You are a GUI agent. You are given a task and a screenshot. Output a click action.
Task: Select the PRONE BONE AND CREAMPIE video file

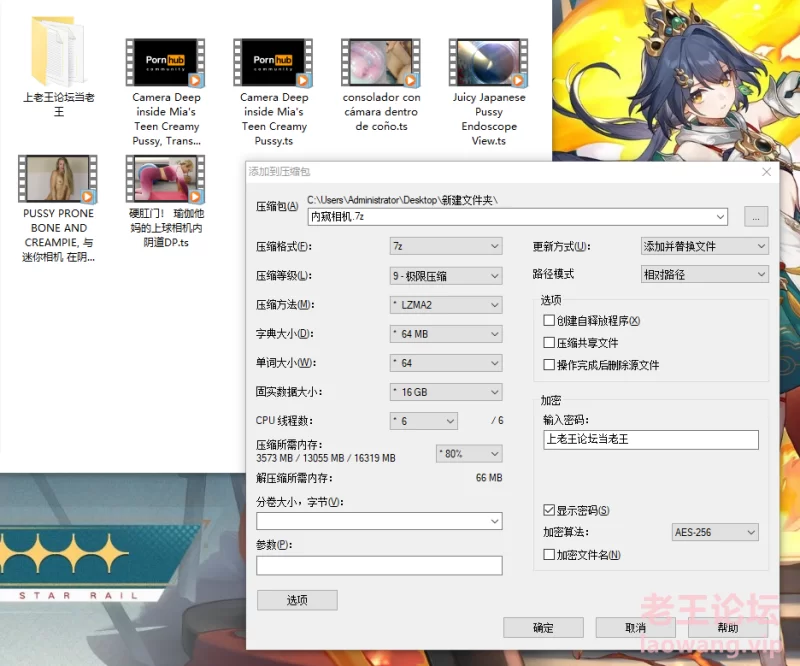coord(58,179)
